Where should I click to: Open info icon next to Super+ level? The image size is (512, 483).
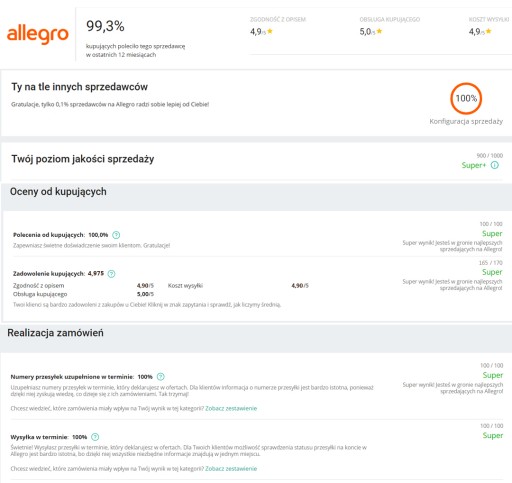495,165
